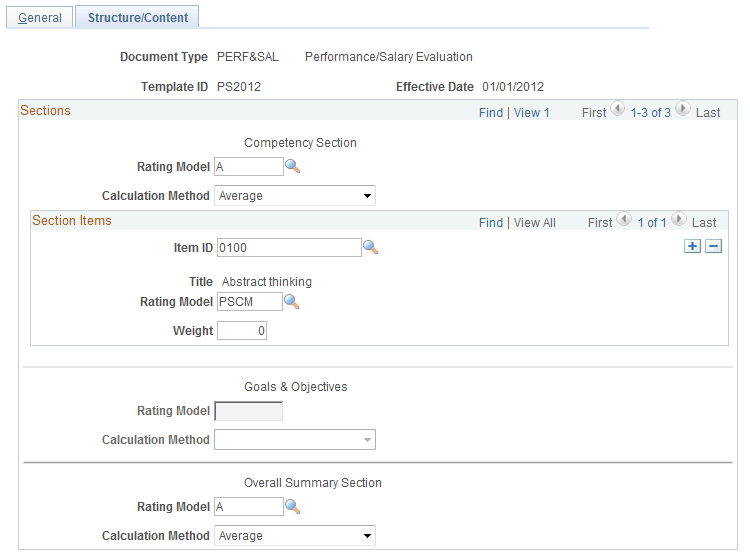Show previous row in Section Items
This screenshot has width=750, height=557.
pos(624,219)
